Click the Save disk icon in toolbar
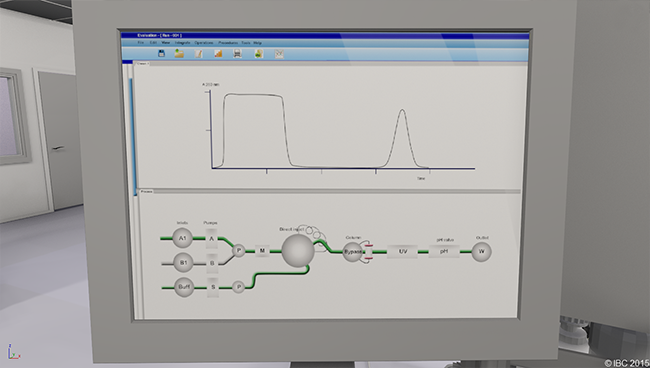 click(x=162, y=53)
